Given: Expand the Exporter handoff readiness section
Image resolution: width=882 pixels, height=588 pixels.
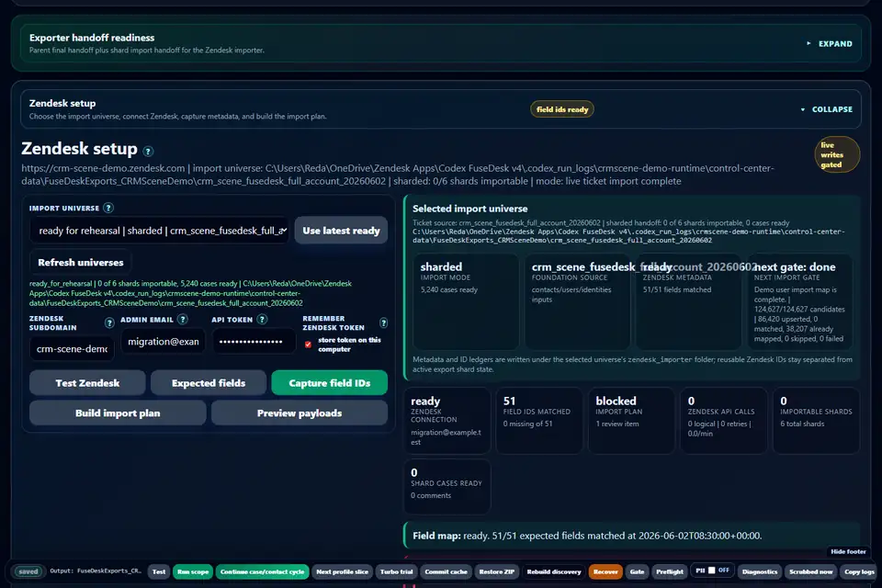Looking at the screenshot, I should [x=830, y=44].
